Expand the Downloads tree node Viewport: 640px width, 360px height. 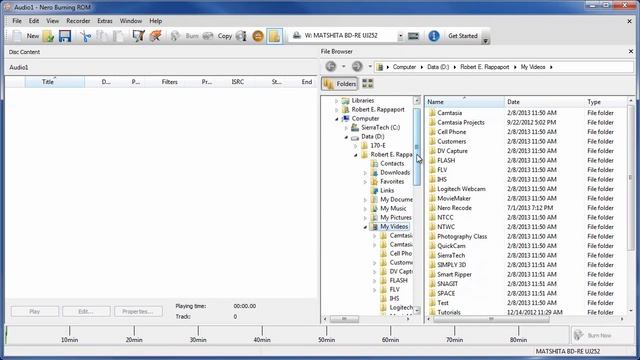365,173
